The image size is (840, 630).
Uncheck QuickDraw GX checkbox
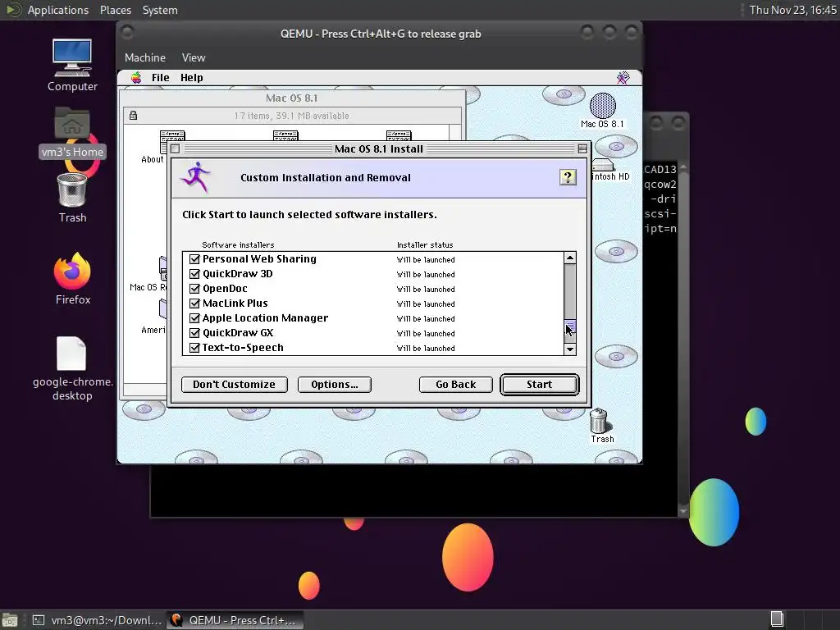click(x=194, y=333)
